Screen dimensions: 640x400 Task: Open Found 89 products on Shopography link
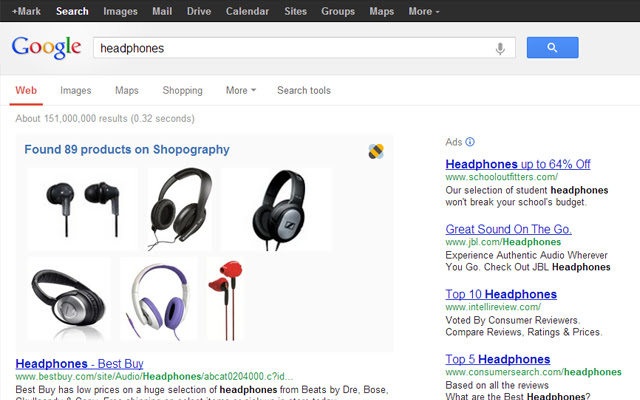pos(127,150)
